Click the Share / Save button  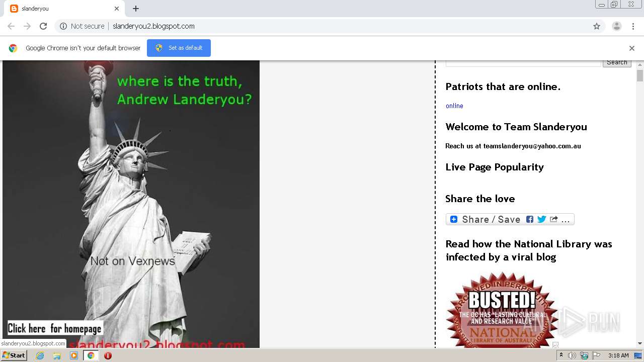[510, 219]
